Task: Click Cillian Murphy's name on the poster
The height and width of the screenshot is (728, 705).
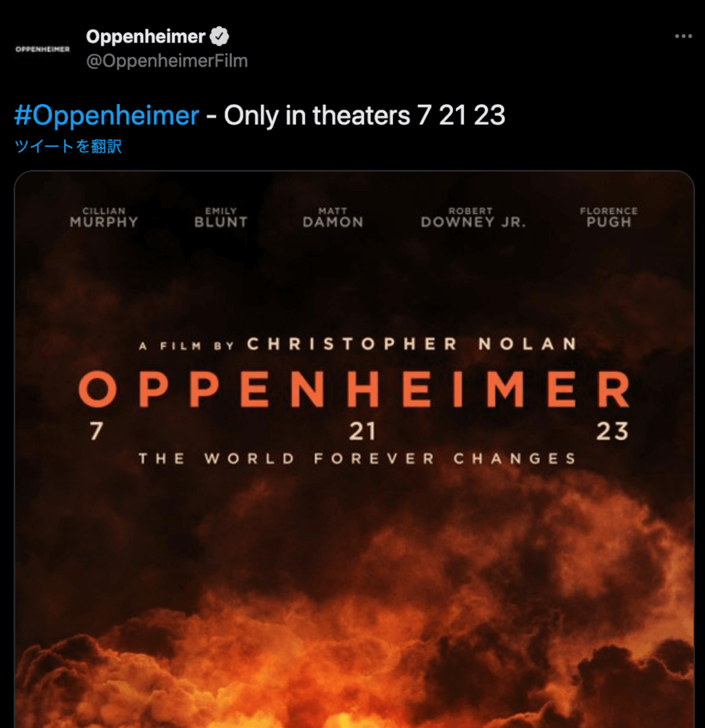Action: [x=104, y=218]
